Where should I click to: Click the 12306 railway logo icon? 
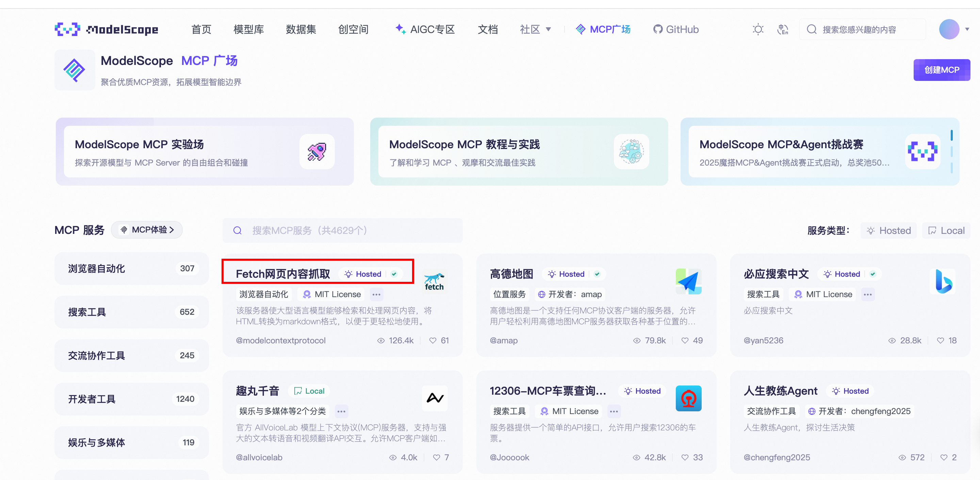(x=689, y=398)
